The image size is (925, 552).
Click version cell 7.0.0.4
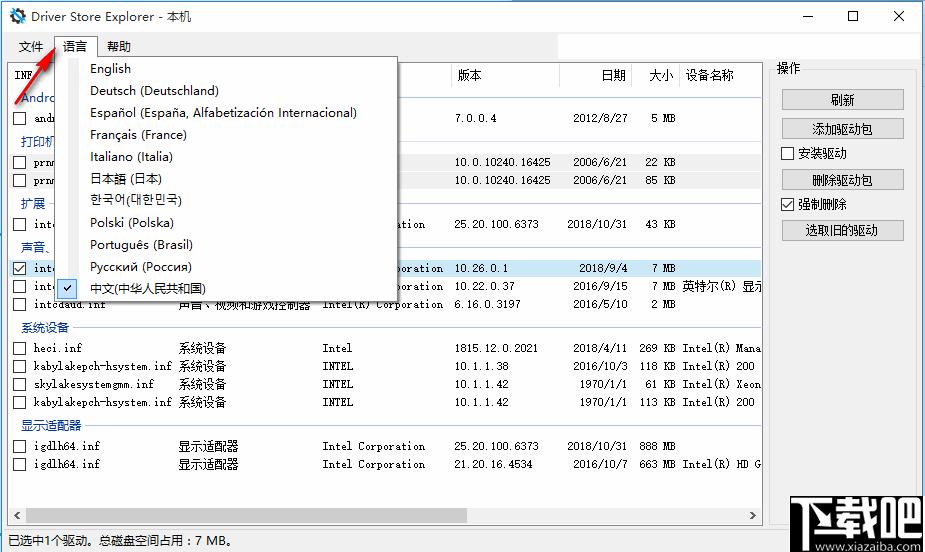[x=475, y=118]
